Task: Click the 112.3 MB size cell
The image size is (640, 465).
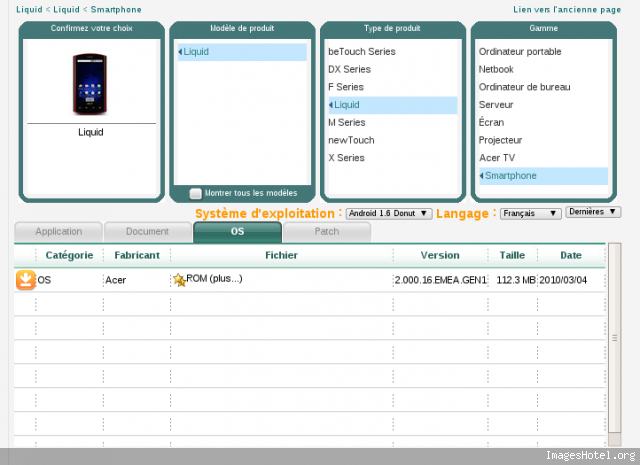Action: 516,280
